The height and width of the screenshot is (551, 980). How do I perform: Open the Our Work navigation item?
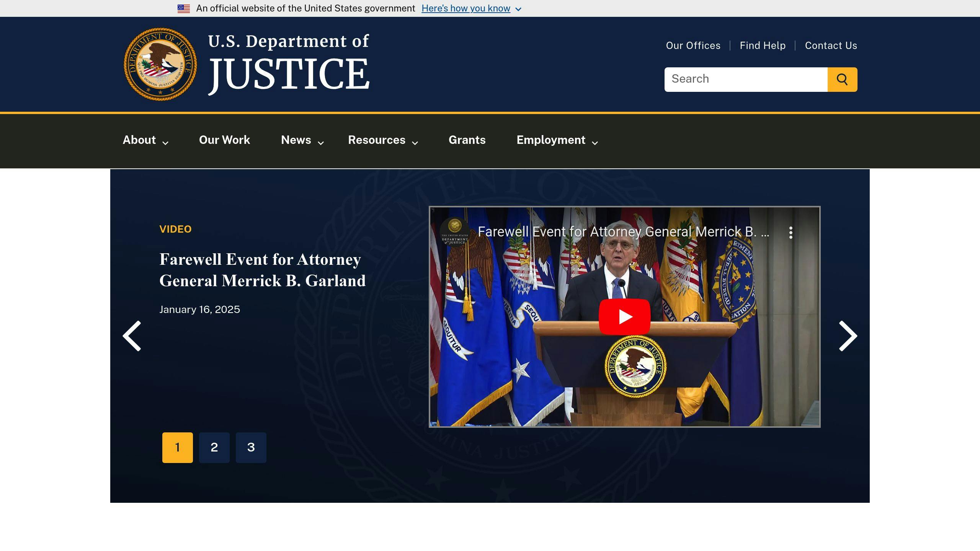224,140
